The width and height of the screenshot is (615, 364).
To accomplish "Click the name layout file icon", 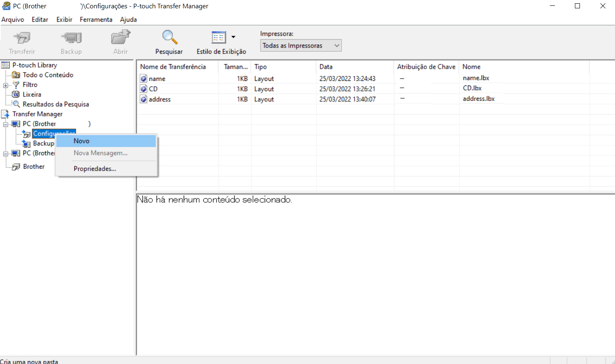I will (144, 79).
